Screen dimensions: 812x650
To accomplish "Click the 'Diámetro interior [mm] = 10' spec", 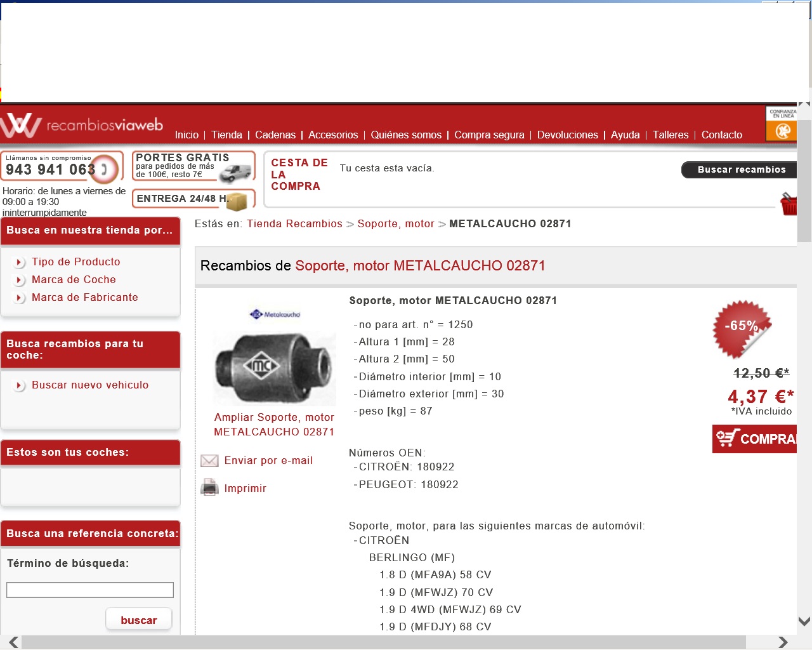I will 430,377.
